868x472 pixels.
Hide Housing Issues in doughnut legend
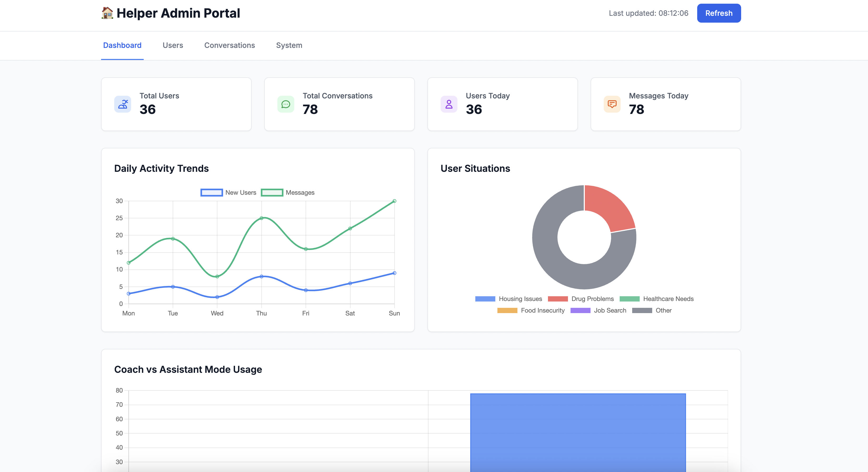508,299
